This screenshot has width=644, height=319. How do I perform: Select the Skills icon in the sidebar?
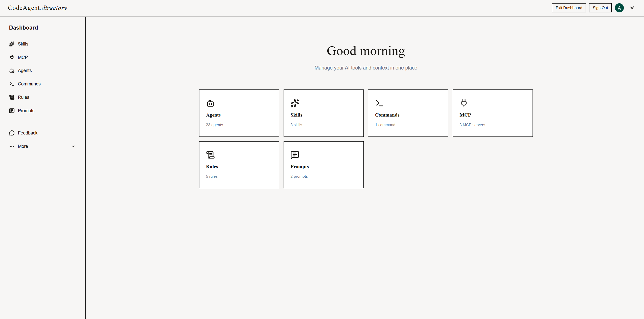click(12, 44)
